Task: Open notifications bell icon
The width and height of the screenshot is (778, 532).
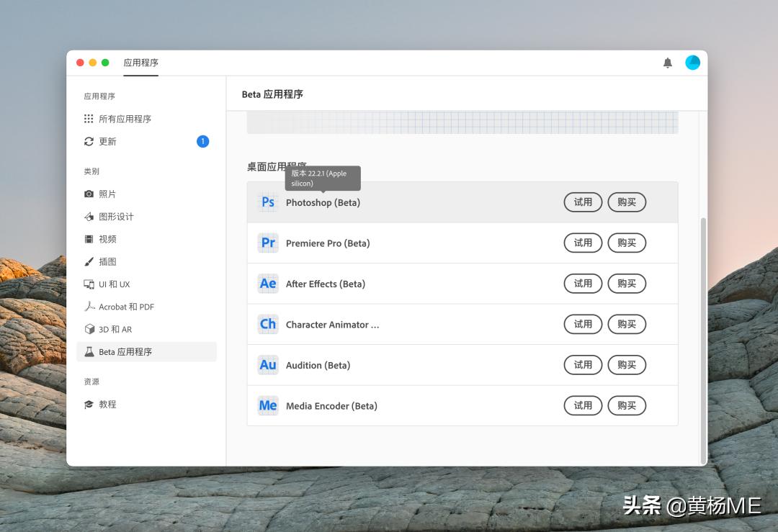Action: 668,63
